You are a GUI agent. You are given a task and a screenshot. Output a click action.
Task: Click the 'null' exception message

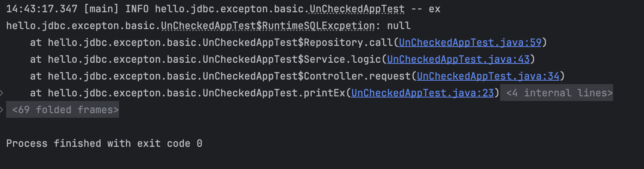(399, 26)
